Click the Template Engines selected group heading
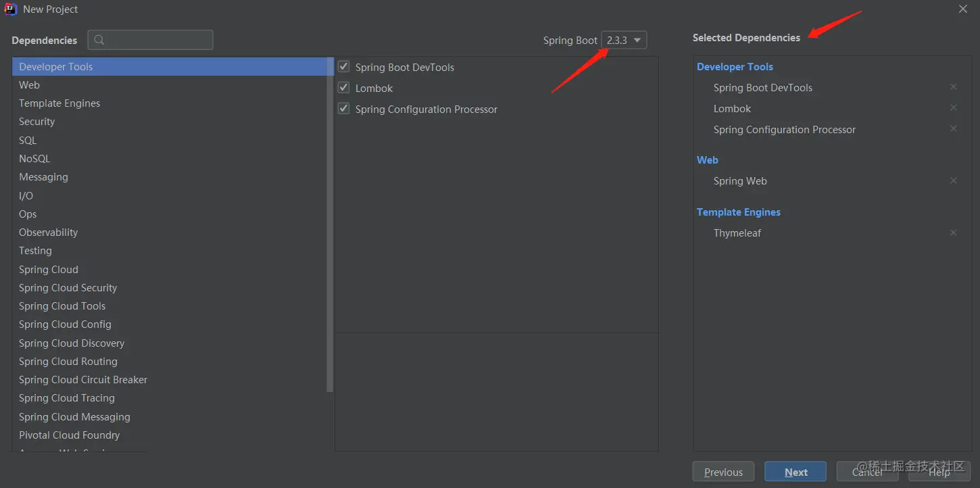Viewport: 980px width, 488px height. point(739,212)
